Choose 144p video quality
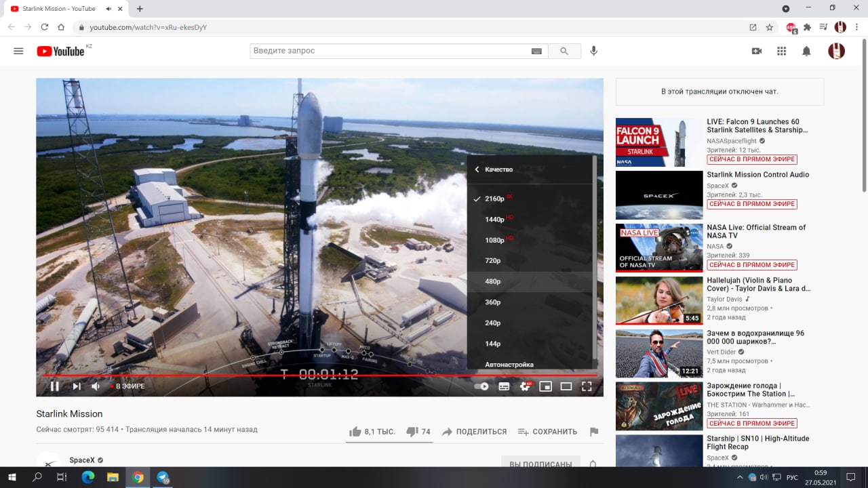 click(x=530, y=344)
